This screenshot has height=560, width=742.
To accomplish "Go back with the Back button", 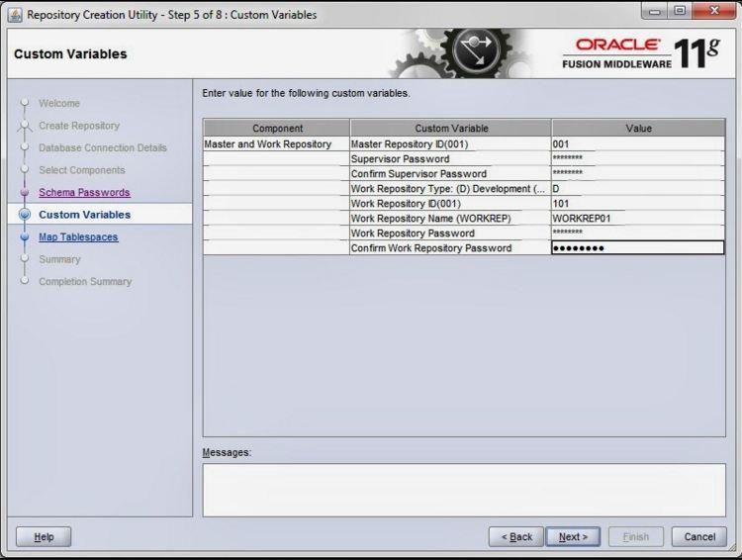I will 516,537.
